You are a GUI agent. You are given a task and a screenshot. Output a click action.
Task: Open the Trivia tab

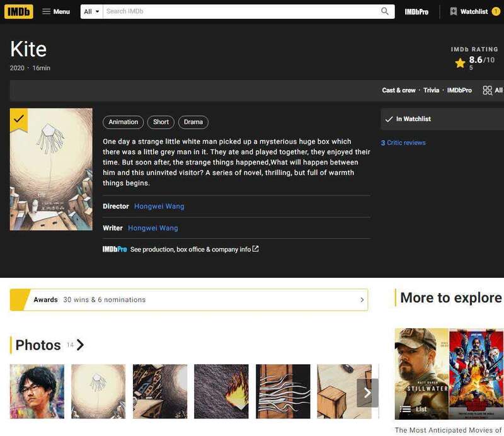[x=431, y=90]
